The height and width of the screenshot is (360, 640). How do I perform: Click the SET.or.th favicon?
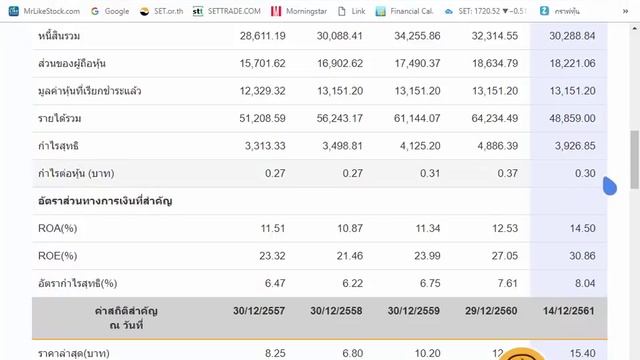144,11
